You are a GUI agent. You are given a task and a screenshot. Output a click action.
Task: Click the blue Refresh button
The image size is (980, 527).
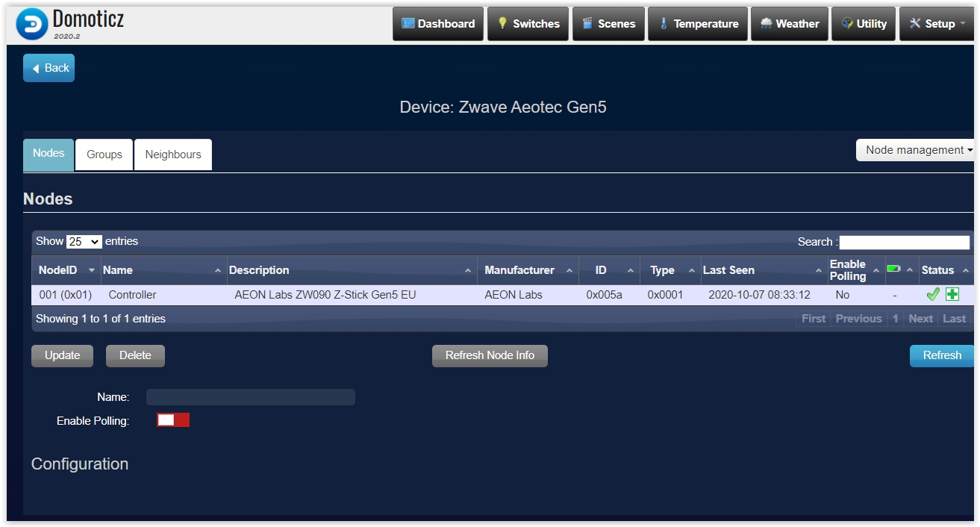pos(942,356)
